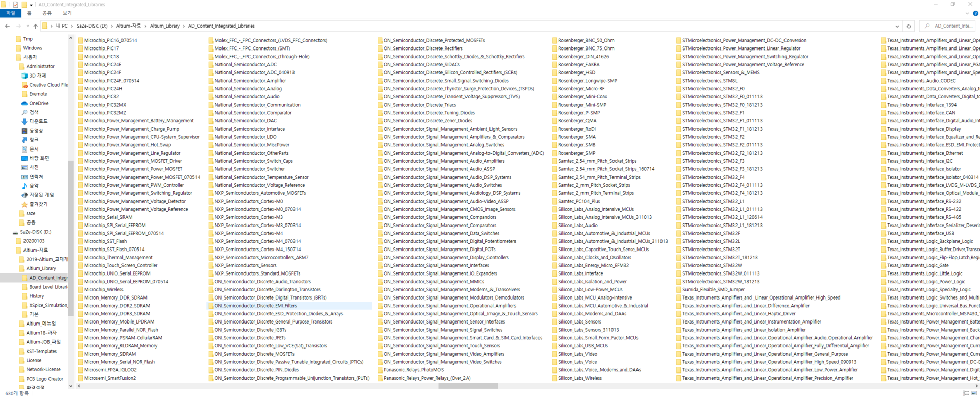
Task: Open the 보기 (View) ribbon tab
Action: (67, 13)
